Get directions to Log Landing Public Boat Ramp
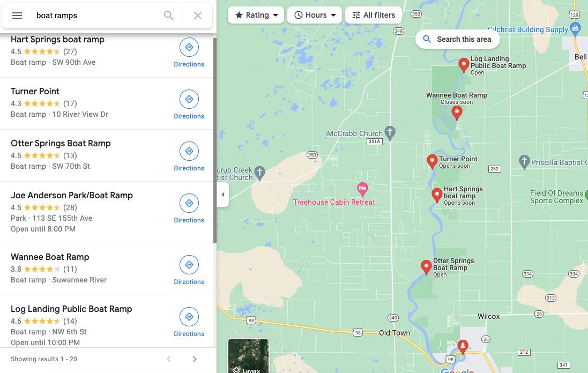The height and width of the screenshot is (373, 588). pos(189,323)
